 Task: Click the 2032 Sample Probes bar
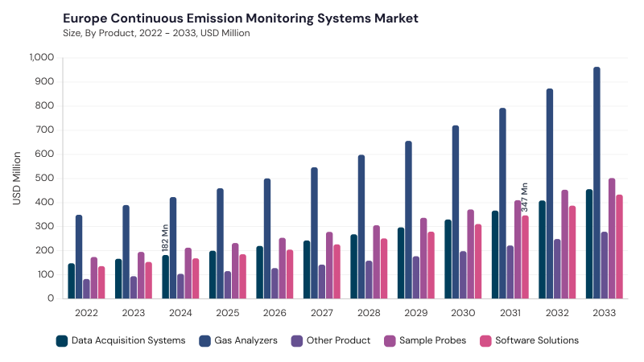click(565, 245)
